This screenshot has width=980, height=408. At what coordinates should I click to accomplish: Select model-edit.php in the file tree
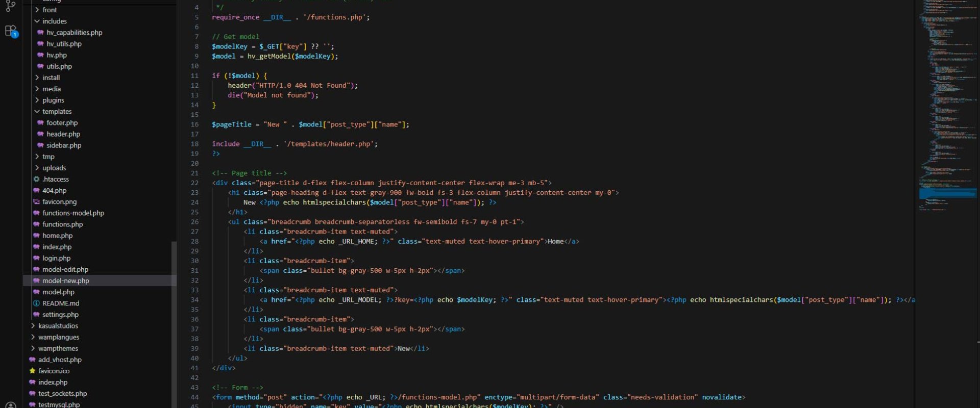coord(65,269)
